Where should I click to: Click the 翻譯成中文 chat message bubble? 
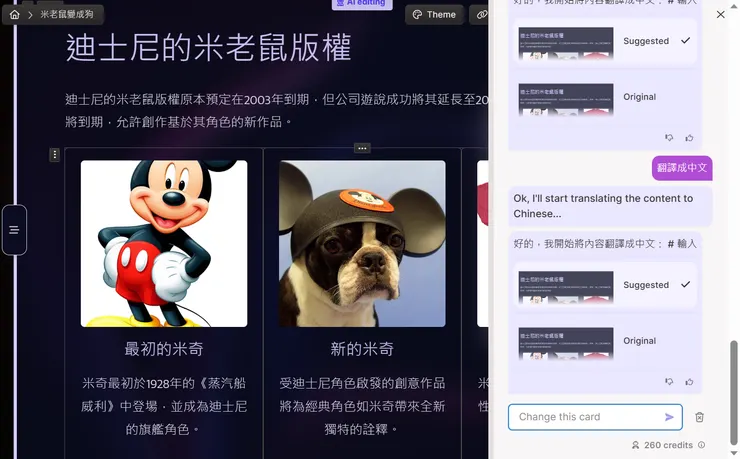click(682, 168)
